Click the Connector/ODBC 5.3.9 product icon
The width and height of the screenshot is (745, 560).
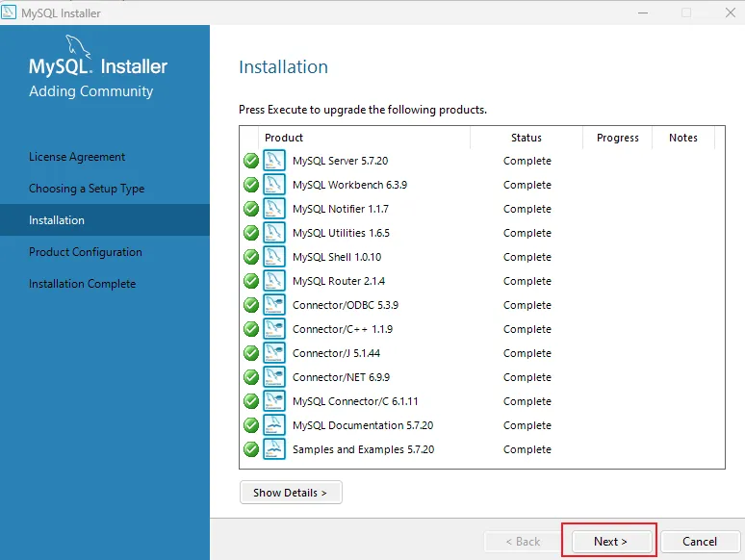click(274, 305)
